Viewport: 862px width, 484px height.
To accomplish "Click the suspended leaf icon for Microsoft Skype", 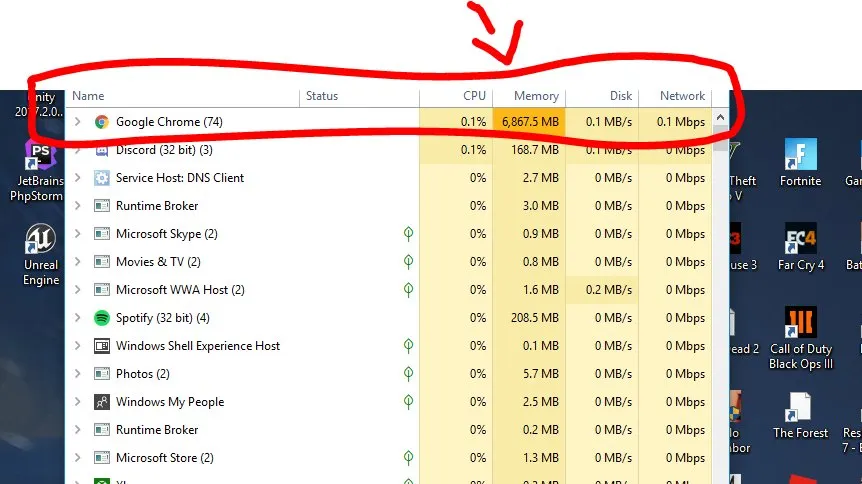I will pyautogui.click(x=408, y=234).
